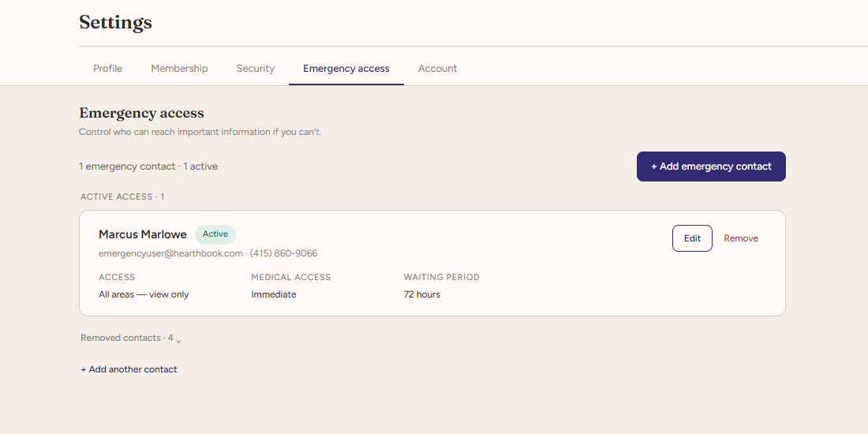Screen dimensions: 868x434
Task: Open the Account tab
Action: [x=437, y=69]
